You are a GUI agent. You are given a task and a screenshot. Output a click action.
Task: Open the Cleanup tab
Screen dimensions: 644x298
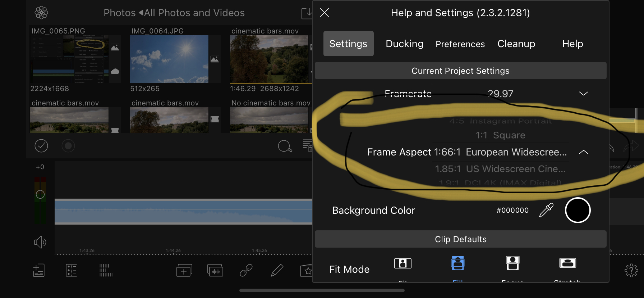tap(516, 44)
